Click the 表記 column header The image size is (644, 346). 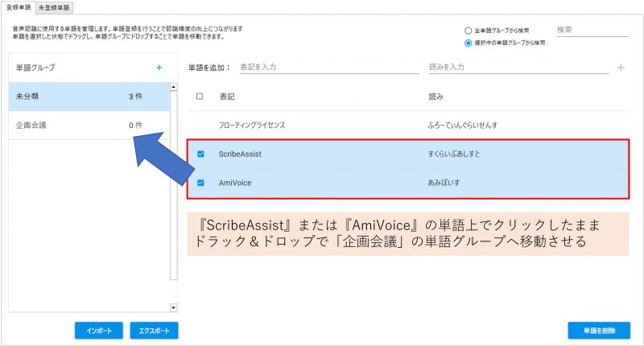(227, 97)
